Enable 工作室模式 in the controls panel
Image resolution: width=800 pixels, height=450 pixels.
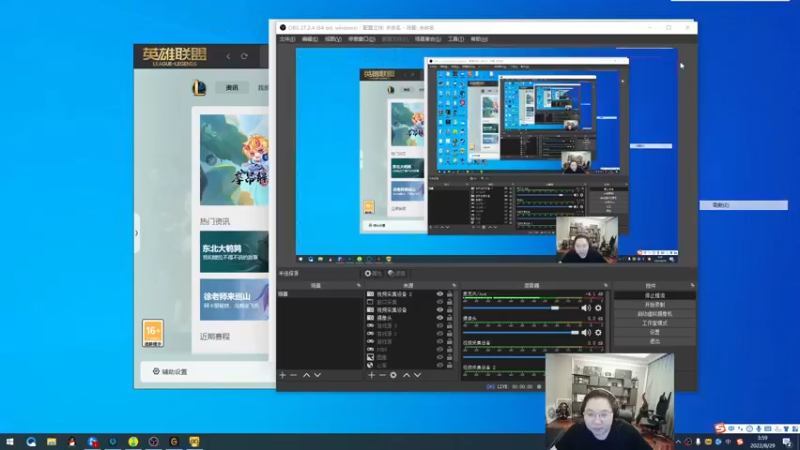click(x=655, y=323)
